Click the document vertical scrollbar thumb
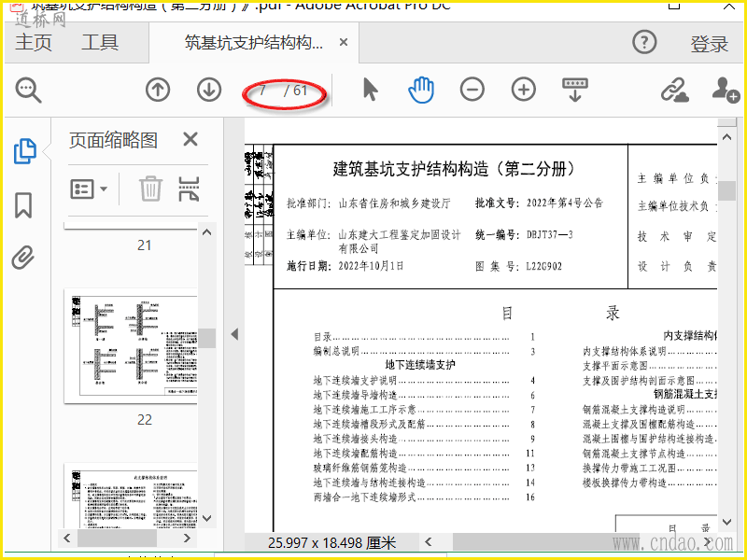Viewport: 747px width, 560px height. (726, 191)
